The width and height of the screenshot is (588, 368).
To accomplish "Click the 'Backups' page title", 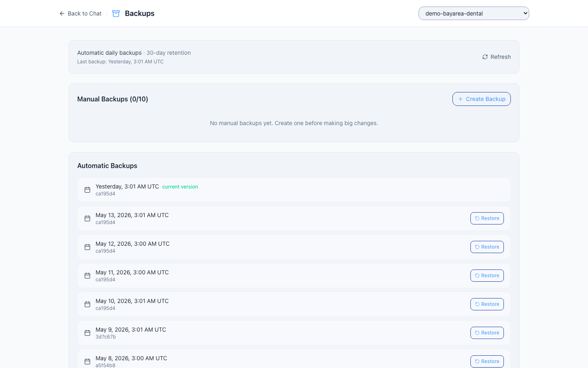I will (140, 13).
